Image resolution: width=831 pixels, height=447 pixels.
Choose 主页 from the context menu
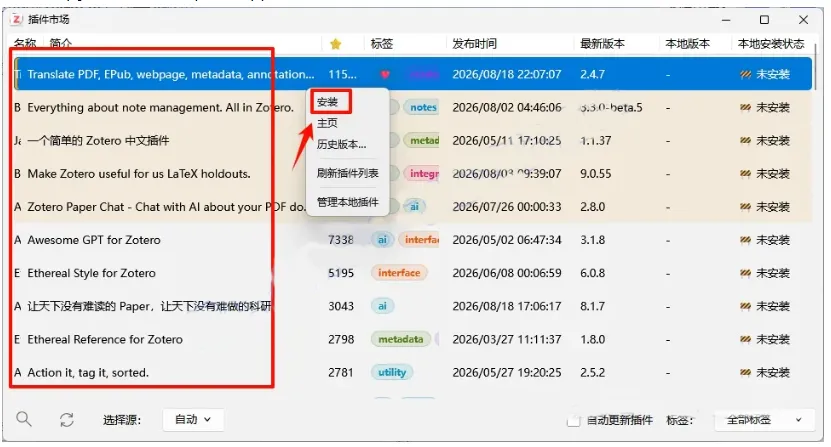(x=327, y=123)
